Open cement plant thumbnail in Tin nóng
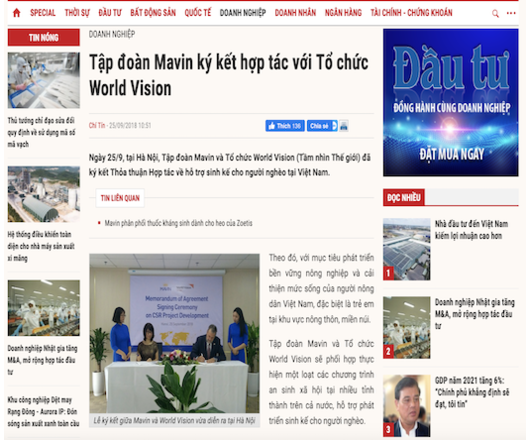 click(x=44, y=194)
